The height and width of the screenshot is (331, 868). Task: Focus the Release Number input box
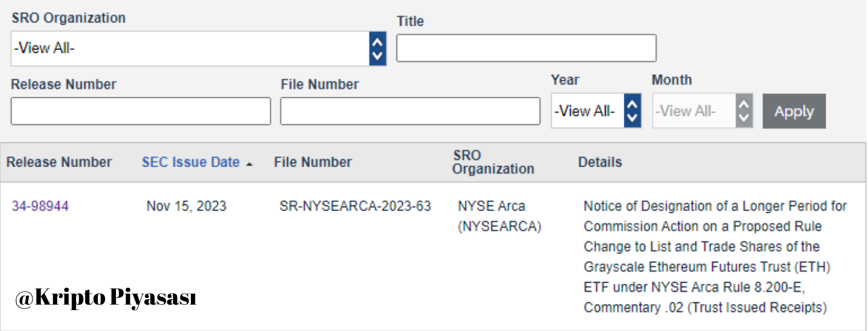[x=140, y=111]
